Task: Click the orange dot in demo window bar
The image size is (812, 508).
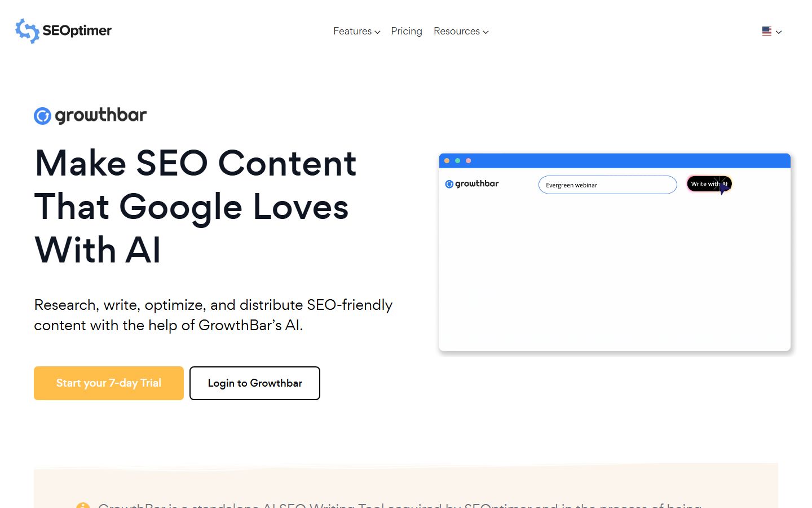Action: point(447,161)
